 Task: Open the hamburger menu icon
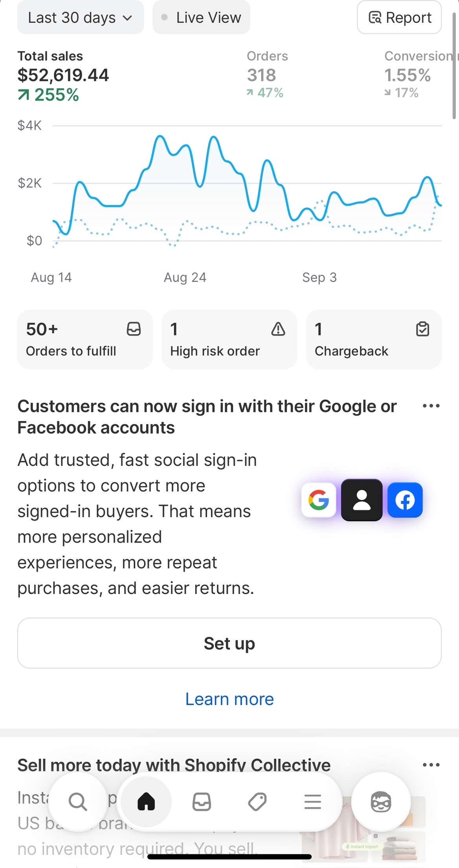pos(313,802)
